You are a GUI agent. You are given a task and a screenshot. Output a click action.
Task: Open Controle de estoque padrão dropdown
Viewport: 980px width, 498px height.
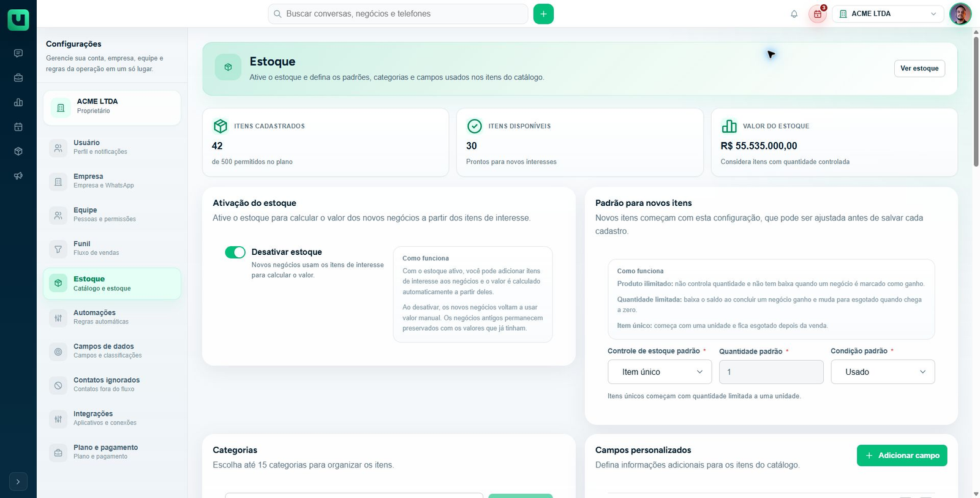660,372
